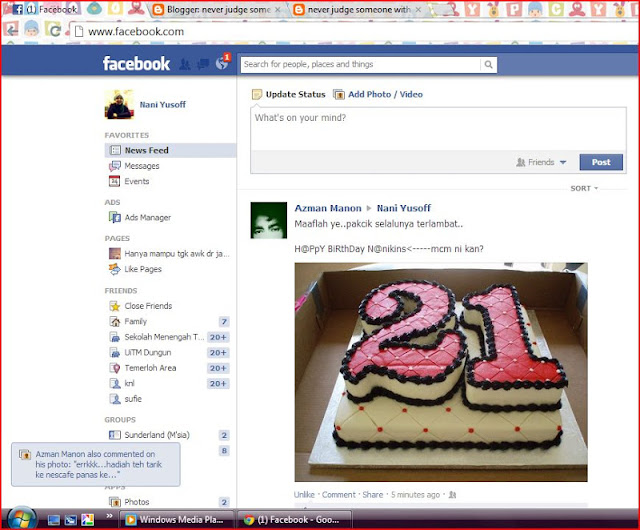The width and height of the screenshot is (640, 530).
Task: Open notifications globe with red badge
Action: pos(222,63)
